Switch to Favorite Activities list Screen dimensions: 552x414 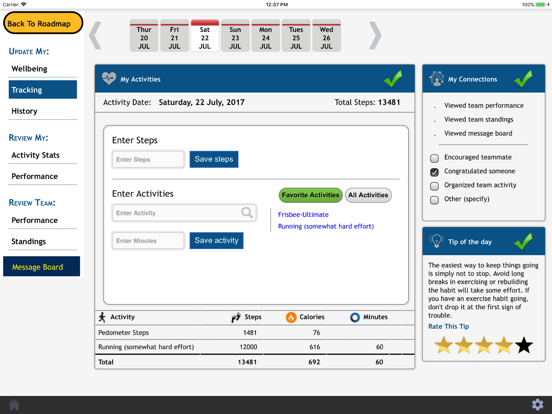(310, 195)
